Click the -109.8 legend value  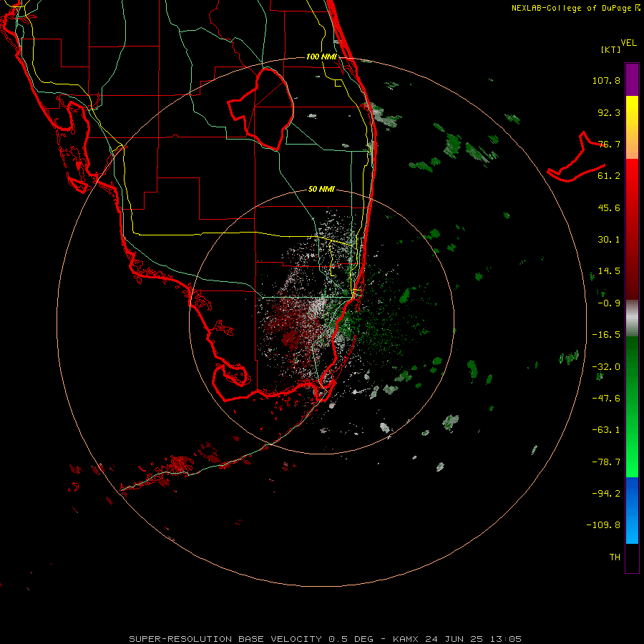[x=603, y=525]
